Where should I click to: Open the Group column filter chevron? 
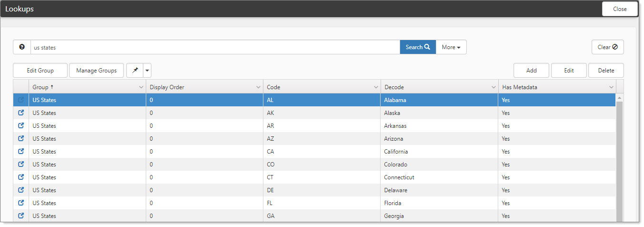point(141,87)
